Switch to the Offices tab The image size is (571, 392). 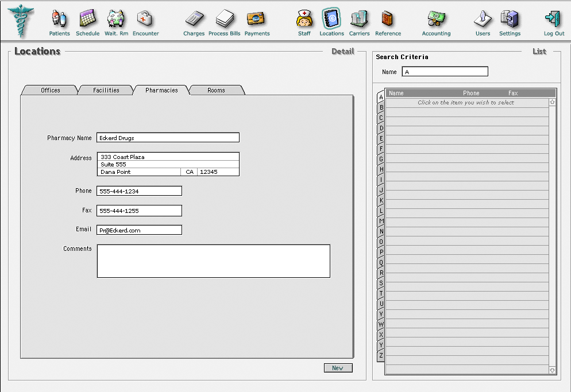tap(50, 90)
